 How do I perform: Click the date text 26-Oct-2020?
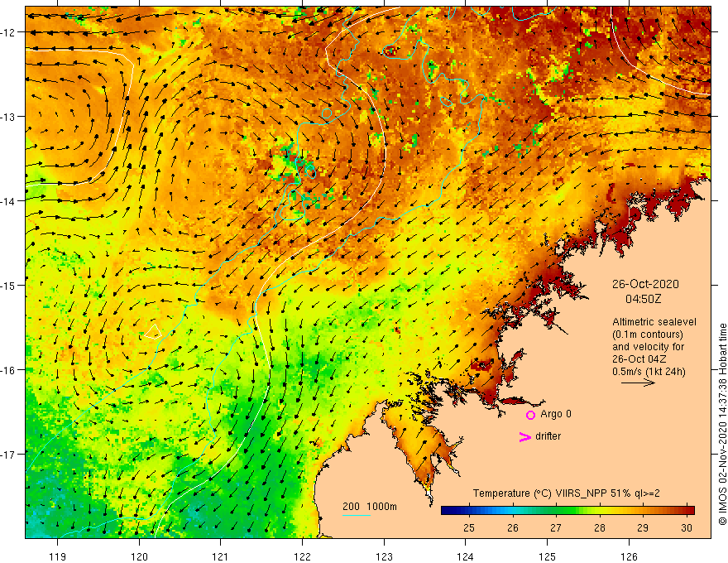click(x=645, y=284)
